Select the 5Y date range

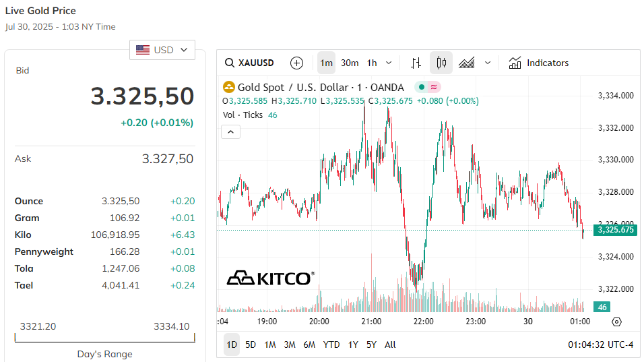pos(371,344)
